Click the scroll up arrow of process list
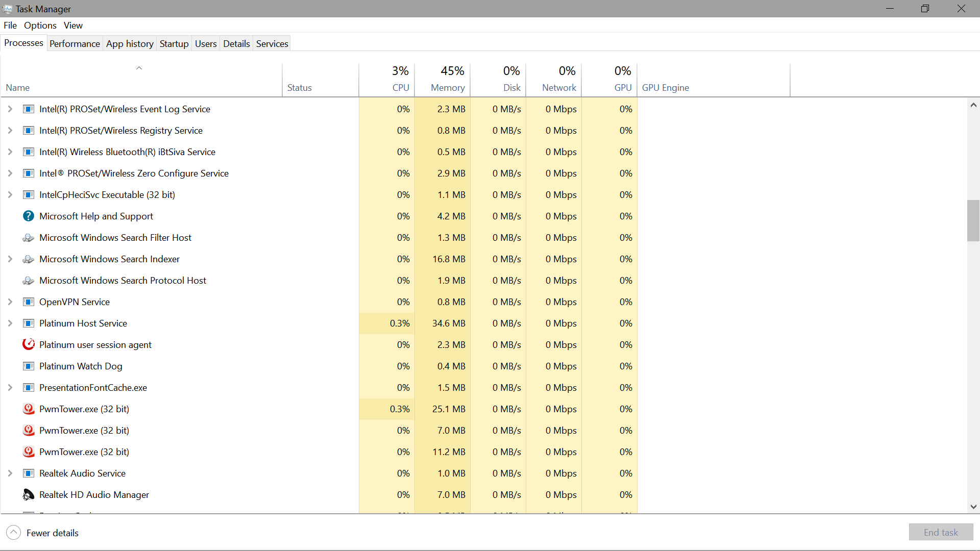The width and height of the screenshot is (980, 551). point(973,105)
